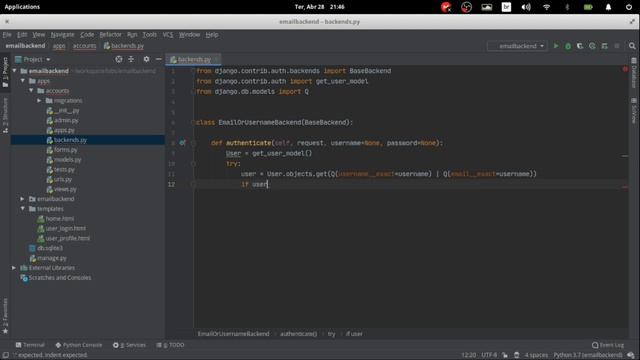Open the Python Console tool window

tap(79, 345)
